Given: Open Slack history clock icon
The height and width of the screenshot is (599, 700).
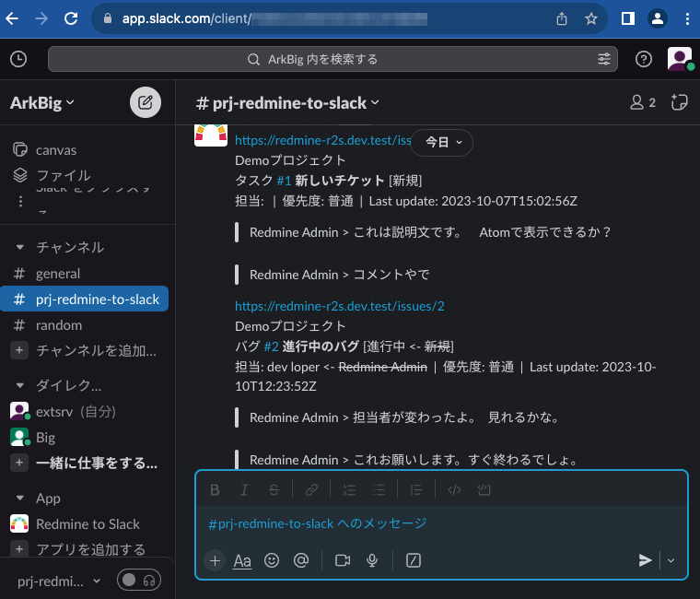Looking at the screenshot, I should (18, 59).
